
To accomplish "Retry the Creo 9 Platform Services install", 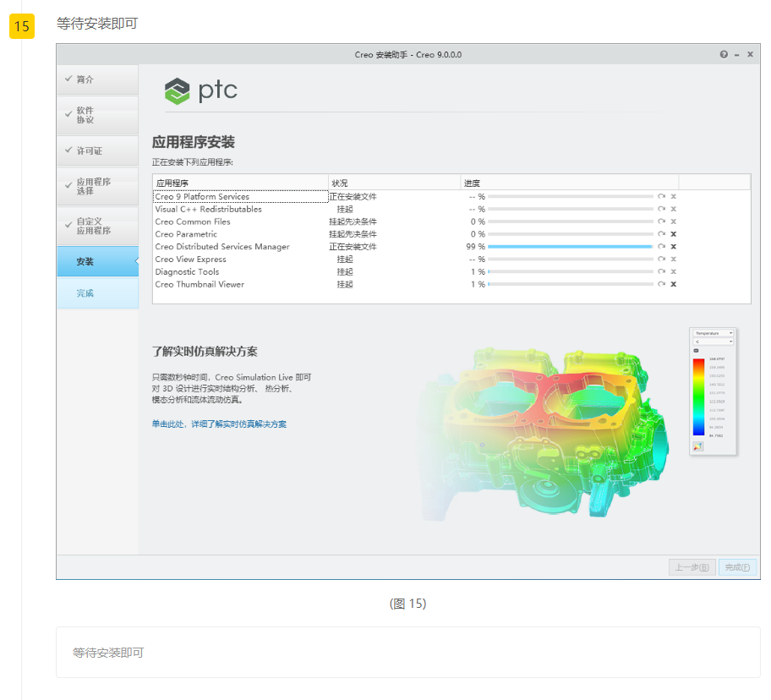I will click(661, 197).
